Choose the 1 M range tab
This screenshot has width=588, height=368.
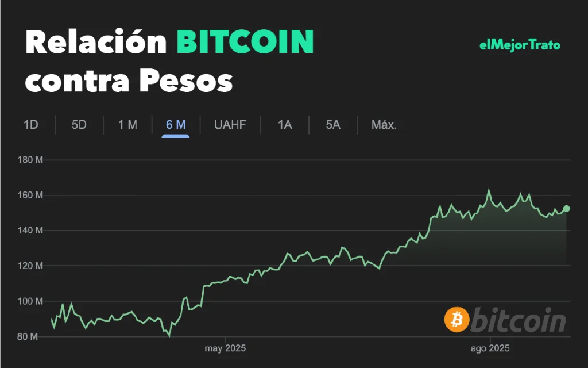[x=127, y=125]
